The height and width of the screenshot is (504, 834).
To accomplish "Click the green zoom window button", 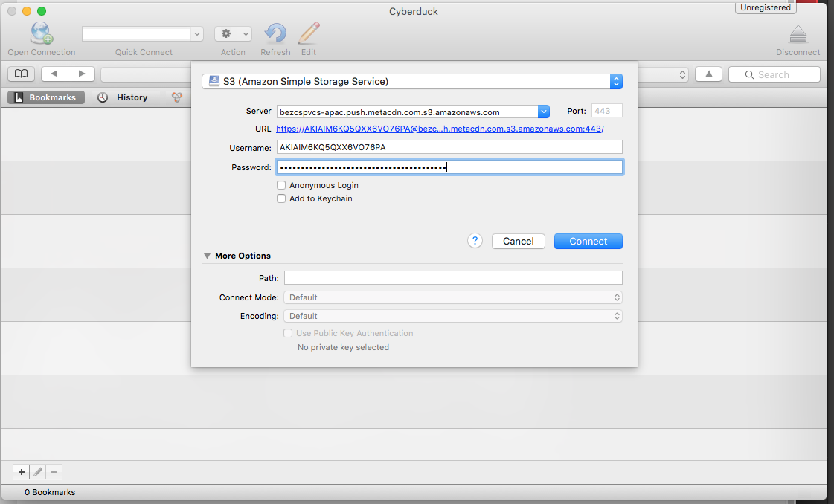I will [42, 11].
